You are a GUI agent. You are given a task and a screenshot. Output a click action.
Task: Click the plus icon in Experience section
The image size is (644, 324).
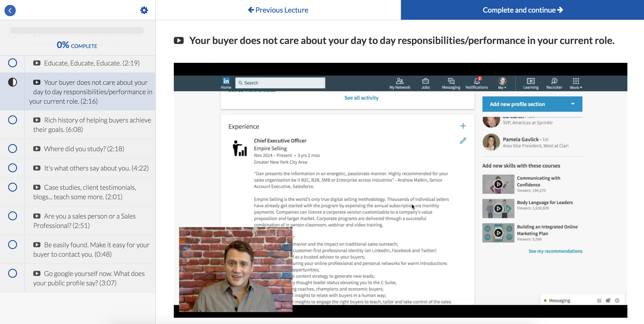point(463,126)
